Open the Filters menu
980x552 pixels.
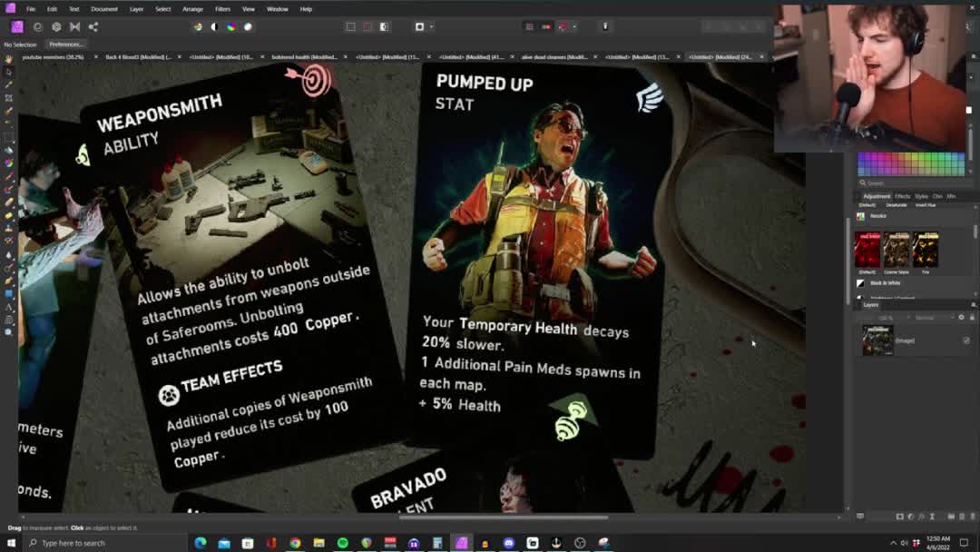point(222,9)
